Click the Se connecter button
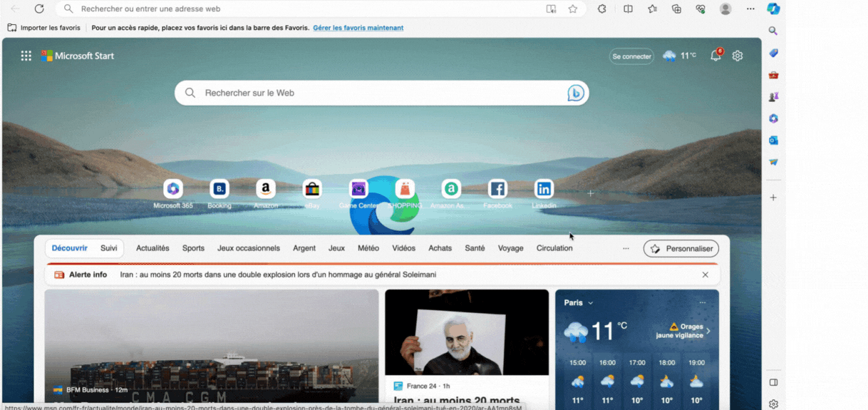Image resolution: width=868 pixels, height=410 pixels. (631, 56)
